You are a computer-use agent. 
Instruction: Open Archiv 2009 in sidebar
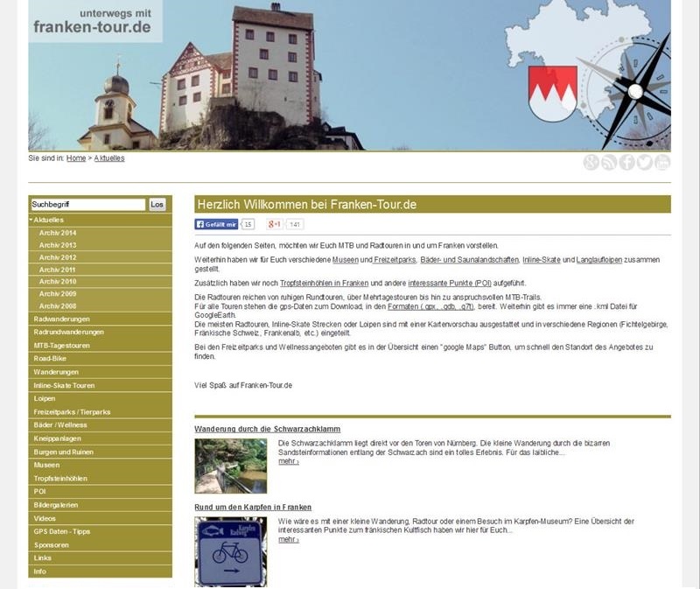point(100,294)
